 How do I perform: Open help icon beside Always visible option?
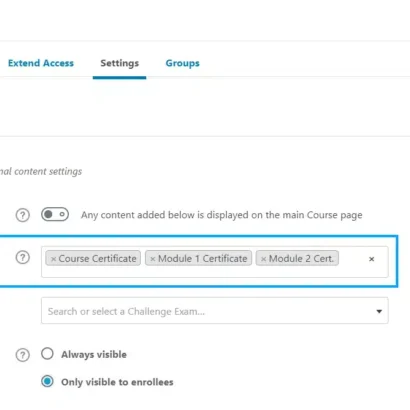[x=23, y=355]
